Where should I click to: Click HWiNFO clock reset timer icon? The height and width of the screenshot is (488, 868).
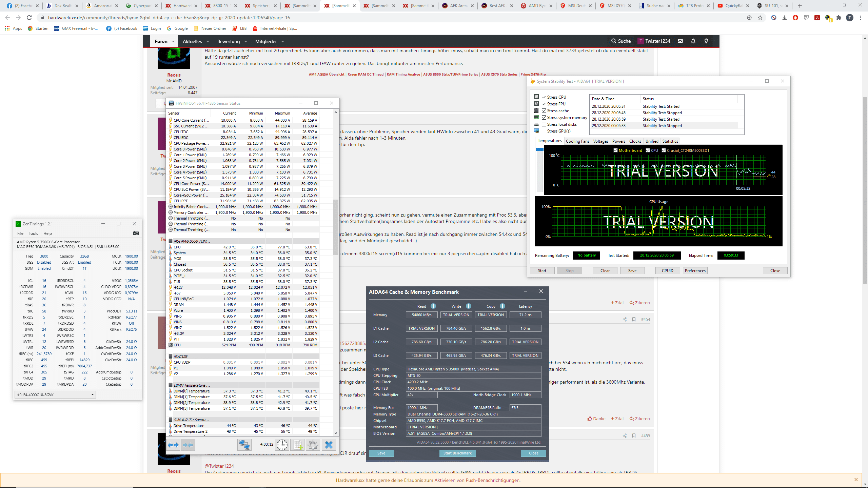click(282, 445)
